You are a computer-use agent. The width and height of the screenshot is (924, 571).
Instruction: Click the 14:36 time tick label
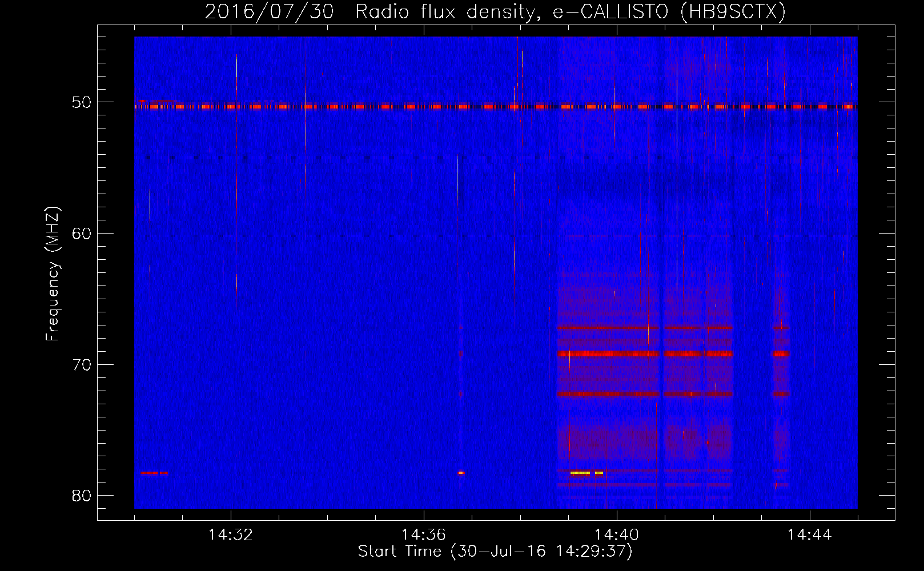[424, 535]
